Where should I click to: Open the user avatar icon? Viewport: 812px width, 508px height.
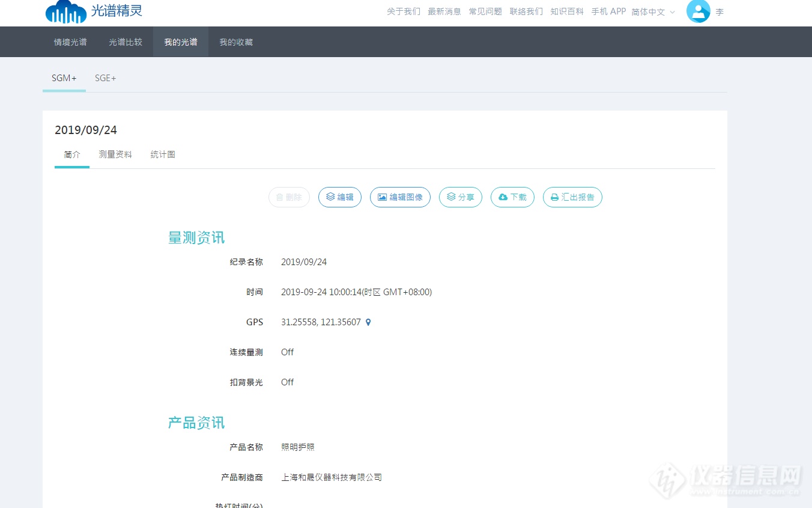click(698, 11)
